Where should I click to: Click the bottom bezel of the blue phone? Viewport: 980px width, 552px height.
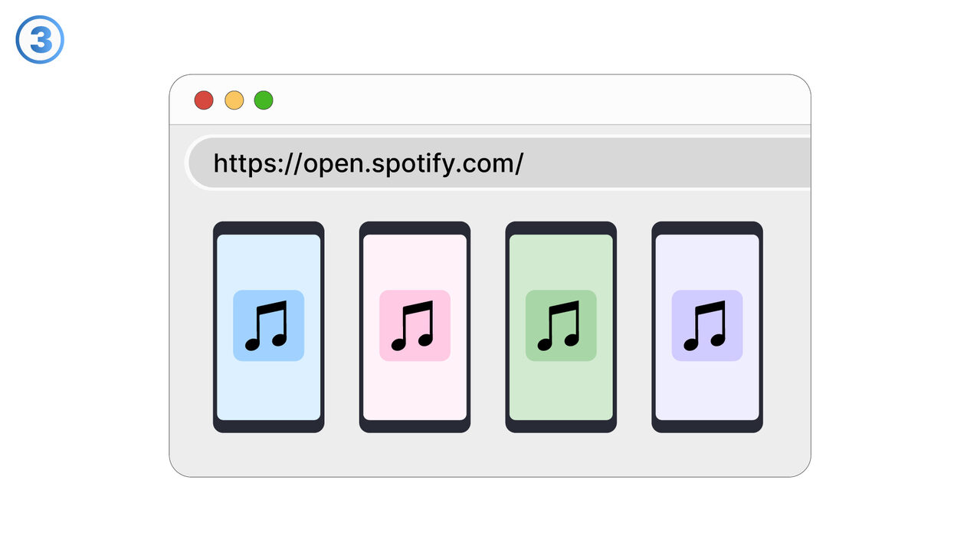click(268, 426)
